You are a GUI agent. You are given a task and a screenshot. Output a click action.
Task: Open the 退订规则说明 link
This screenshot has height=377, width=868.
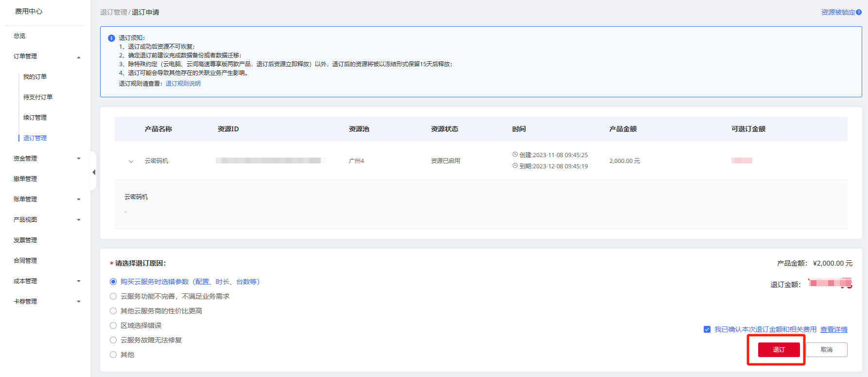click(x=183, y=84)
